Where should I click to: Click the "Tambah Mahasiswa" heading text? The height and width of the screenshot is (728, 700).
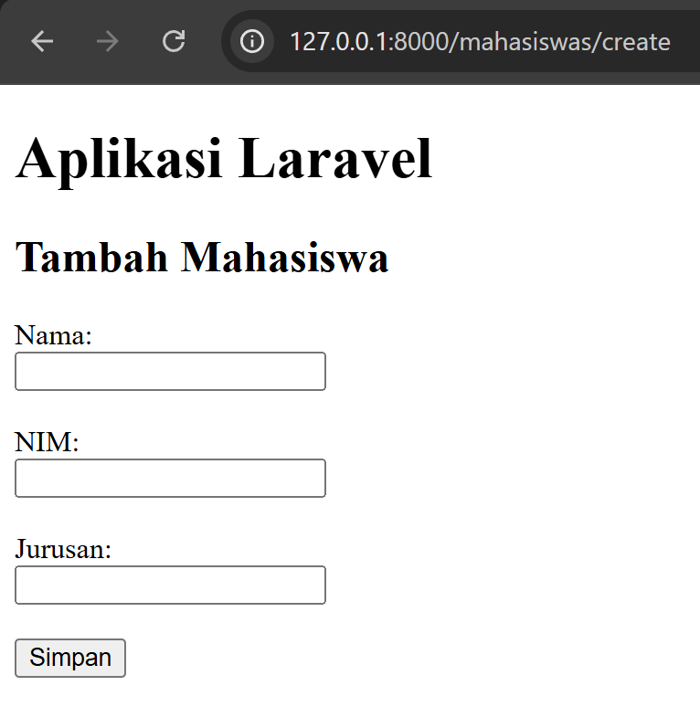[x=202, y=258]
